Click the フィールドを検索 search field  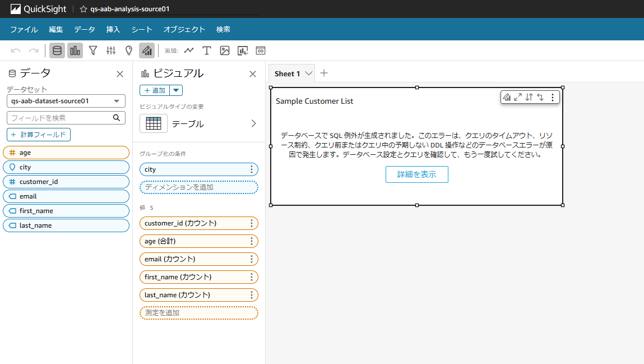pos(62,118)
